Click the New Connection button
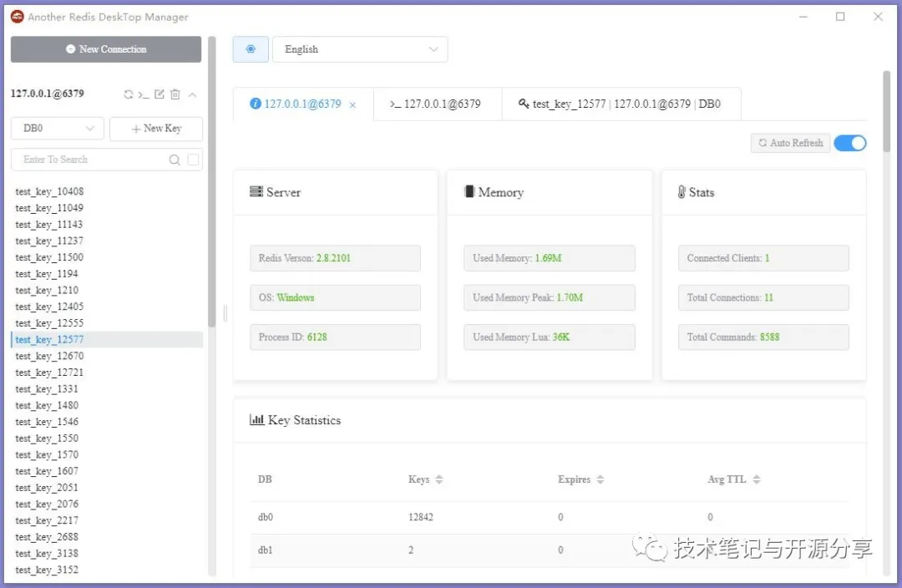This screenshot has width=902, height=588. point(106,49)
